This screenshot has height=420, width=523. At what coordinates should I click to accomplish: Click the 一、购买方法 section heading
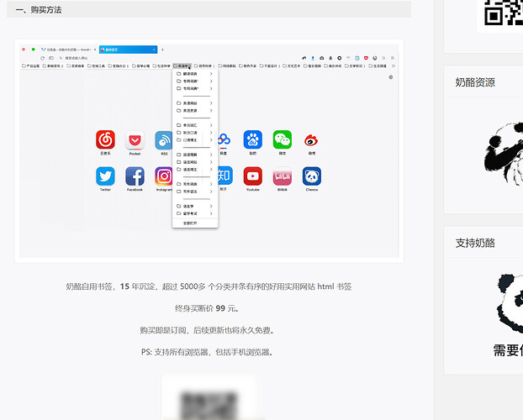39,10
